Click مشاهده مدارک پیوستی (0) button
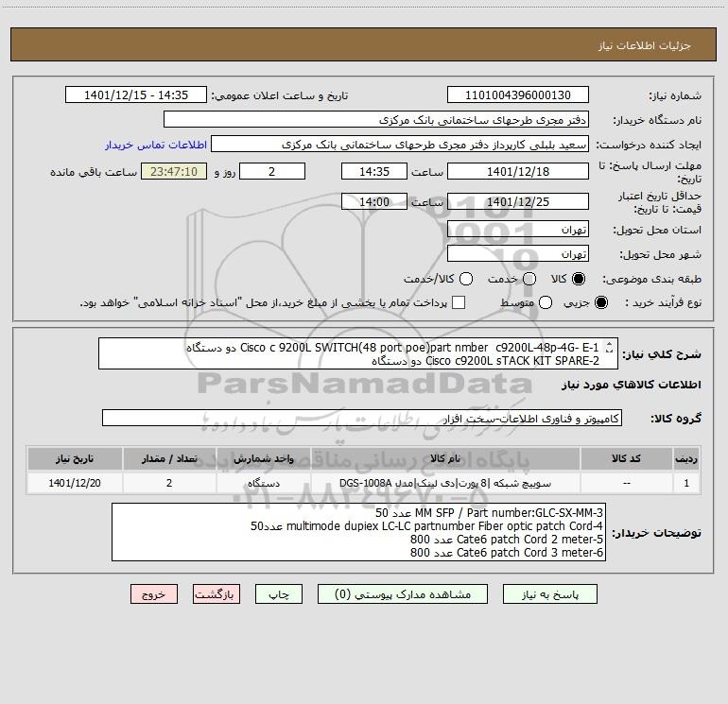This screenshot has width=728, height=704. coord(403,594)
